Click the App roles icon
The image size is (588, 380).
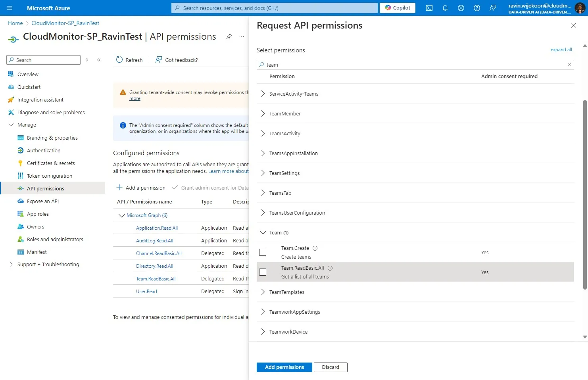coord(21,214)
